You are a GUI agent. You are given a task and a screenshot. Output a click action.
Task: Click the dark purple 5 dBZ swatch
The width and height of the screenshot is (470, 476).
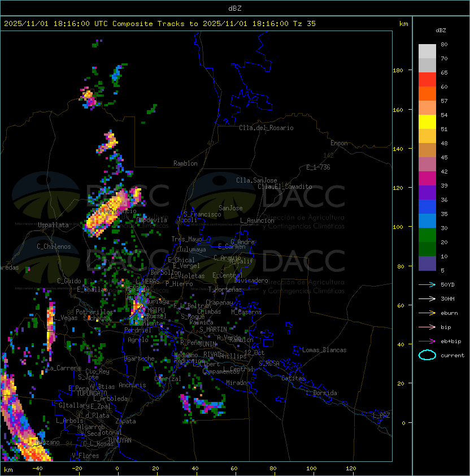pyautogui.click(x=427, y=263)
